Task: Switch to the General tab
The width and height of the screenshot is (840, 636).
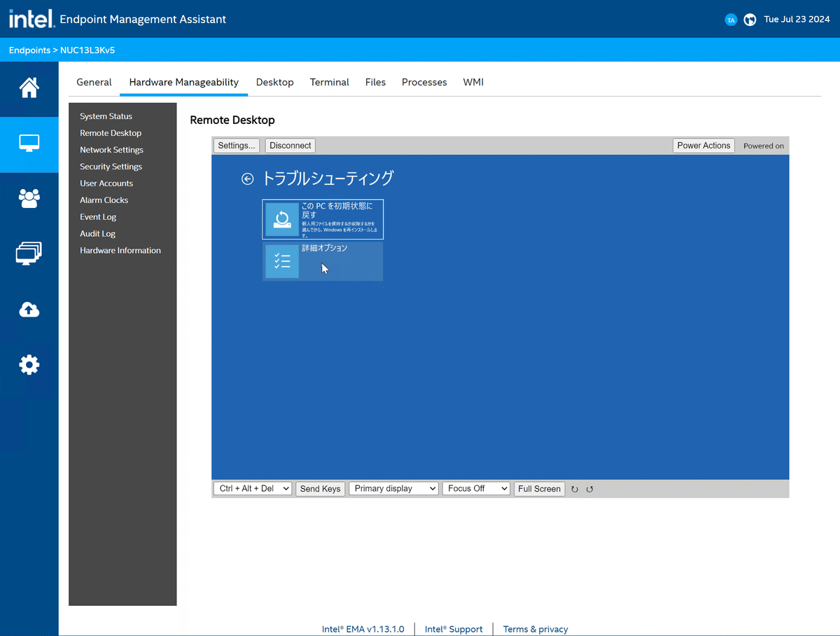Action: (x=94, y=82)
